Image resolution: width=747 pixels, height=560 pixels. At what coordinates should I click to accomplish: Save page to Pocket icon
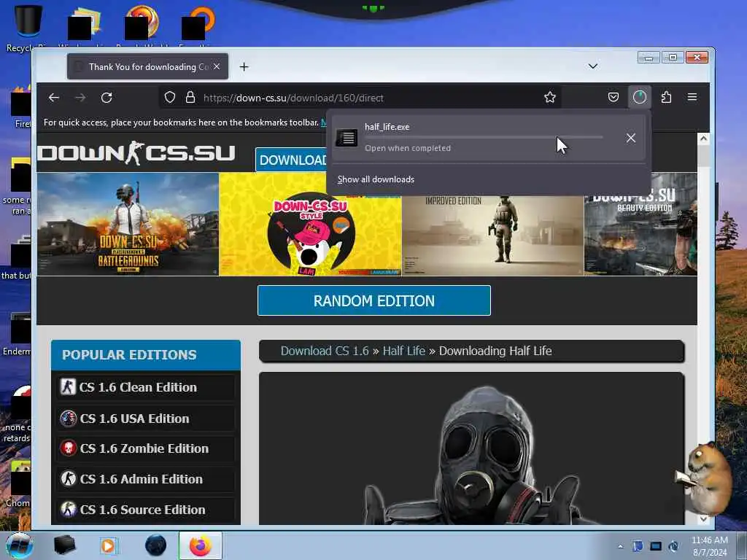coord(613,98)
